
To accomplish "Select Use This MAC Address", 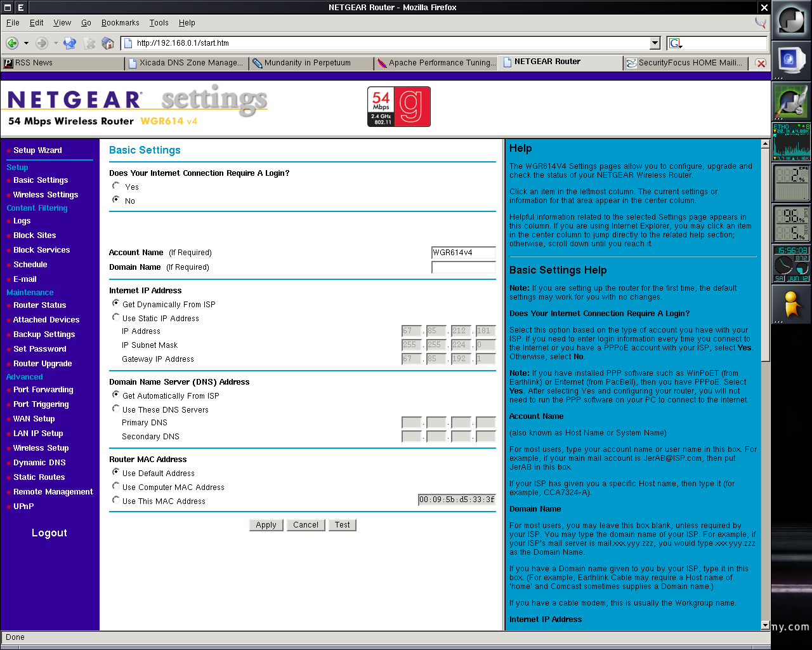I will pos(116,500).
